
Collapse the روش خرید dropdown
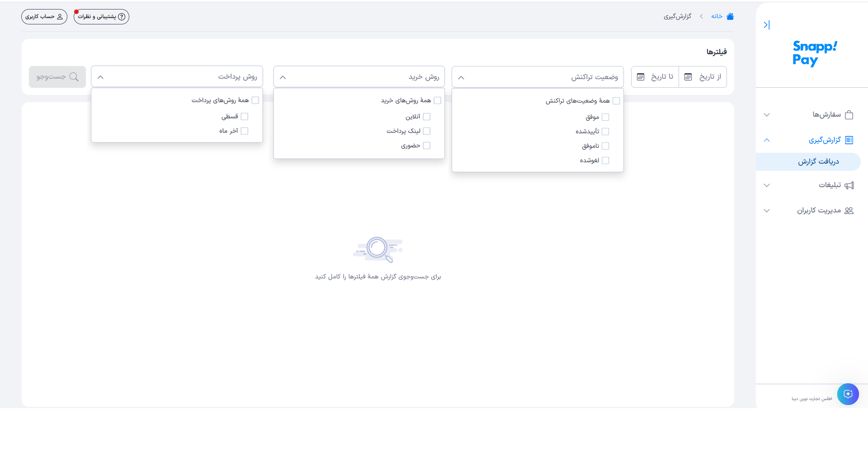click(283, 77)
